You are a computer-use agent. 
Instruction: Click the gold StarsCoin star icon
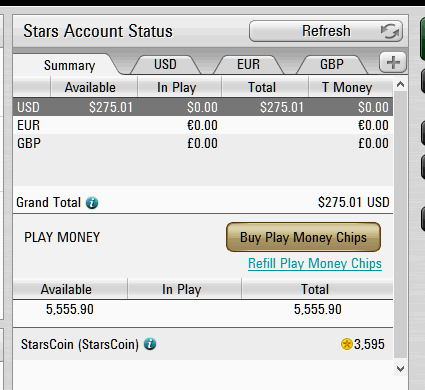point(347,344)
